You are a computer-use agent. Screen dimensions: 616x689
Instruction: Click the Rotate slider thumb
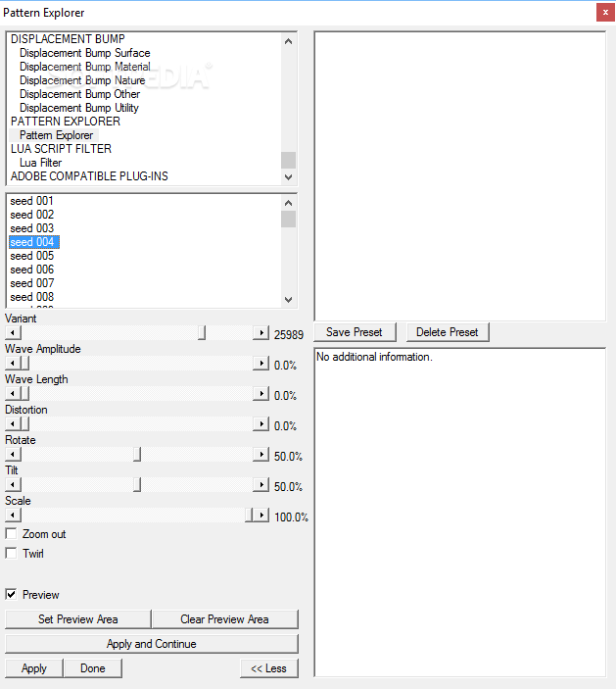click(x=137, y=454)
